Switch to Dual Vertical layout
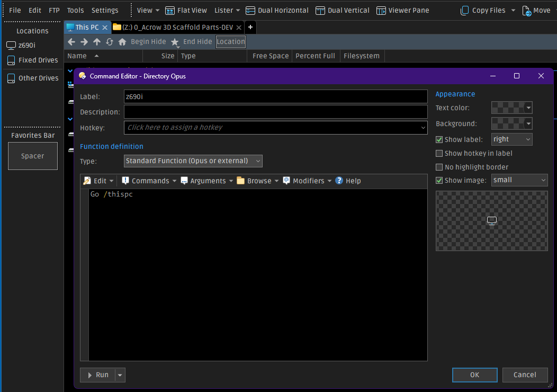 point(343,11)
